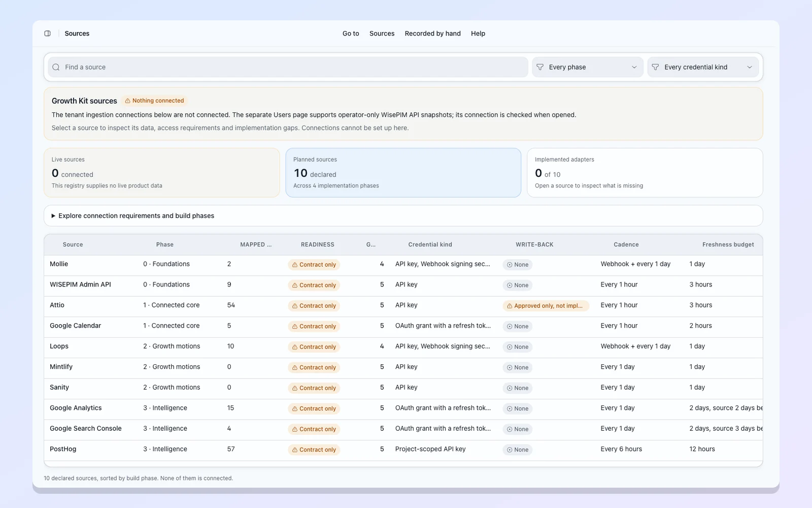Open the Google Search Console source
Image resolution: width=812 pixels, height=508 pixels.
coord(403,429)
